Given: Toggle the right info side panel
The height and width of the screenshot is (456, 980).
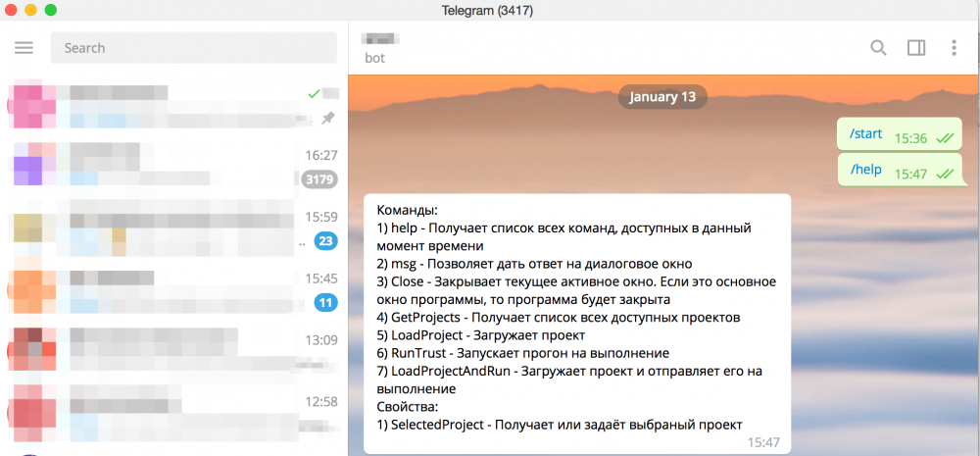Looking at the screenshot, I should (916, 47).
